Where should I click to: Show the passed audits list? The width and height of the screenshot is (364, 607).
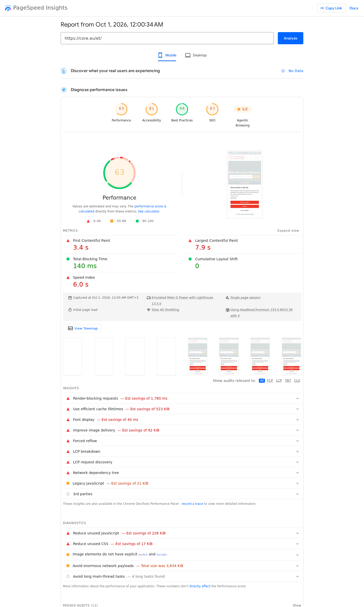click(297, 605)
